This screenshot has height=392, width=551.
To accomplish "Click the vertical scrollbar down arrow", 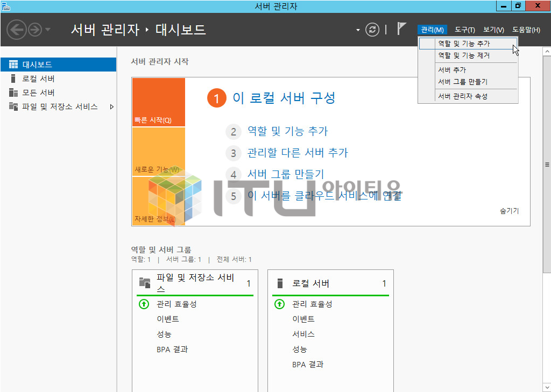I will (x=547, y=388).
